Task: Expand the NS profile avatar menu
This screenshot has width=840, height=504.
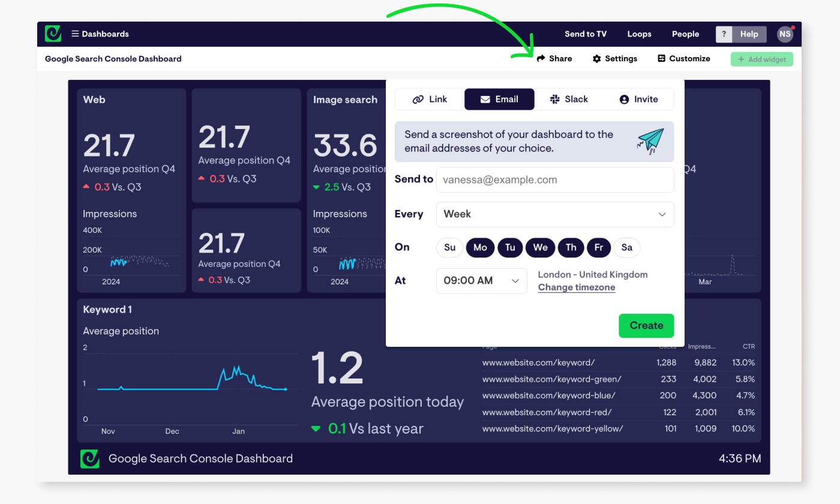Action: point(785,34)
